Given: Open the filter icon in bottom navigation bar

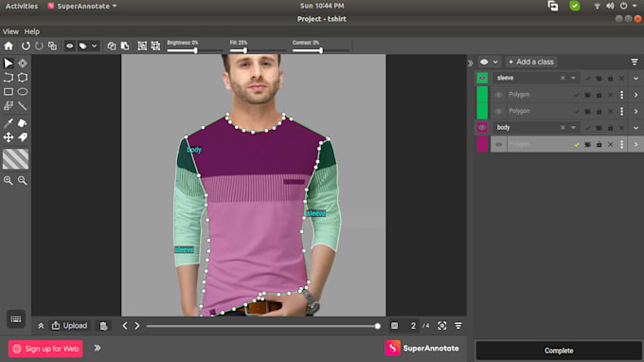Looking at the screenshot, I should (x=458, y=326).
